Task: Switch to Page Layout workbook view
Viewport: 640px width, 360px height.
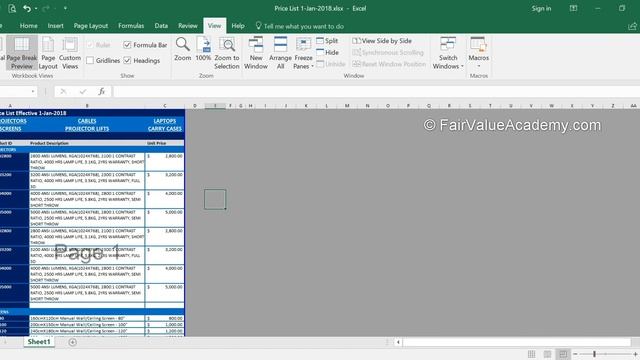Action: tap(48, 53)
